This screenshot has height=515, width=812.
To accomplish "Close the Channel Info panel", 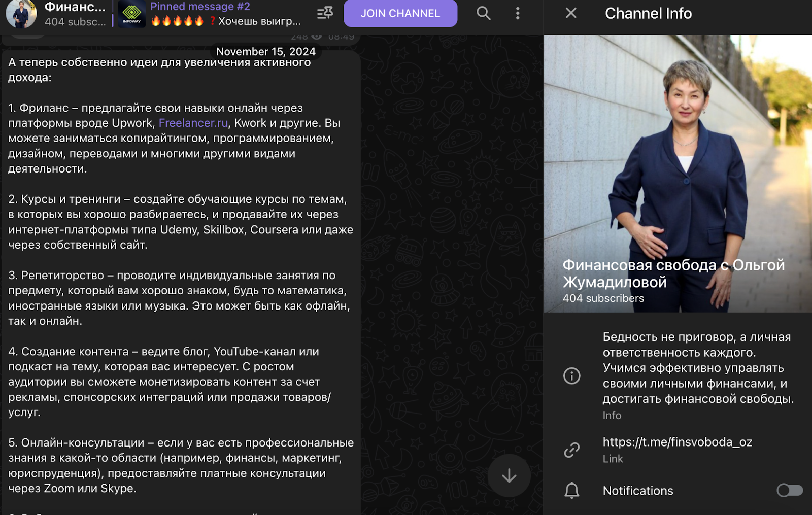I will coord(571,13).
